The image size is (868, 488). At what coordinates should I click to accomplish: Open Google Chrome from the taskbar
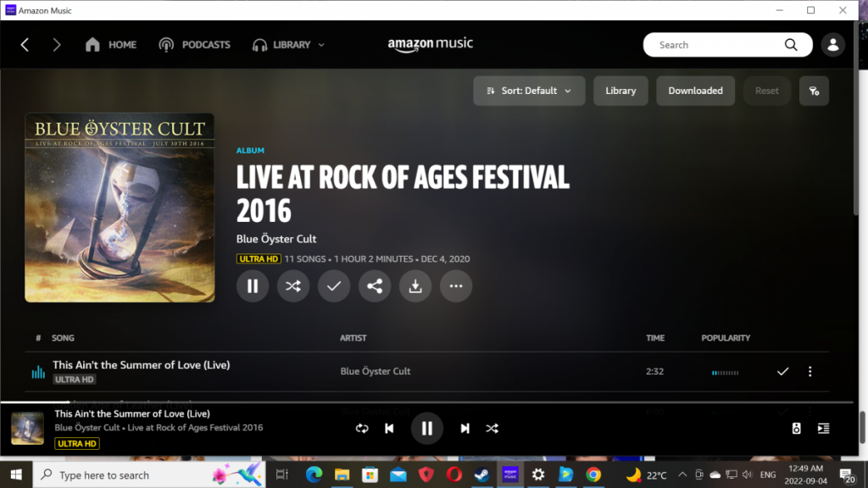[593, 474]
